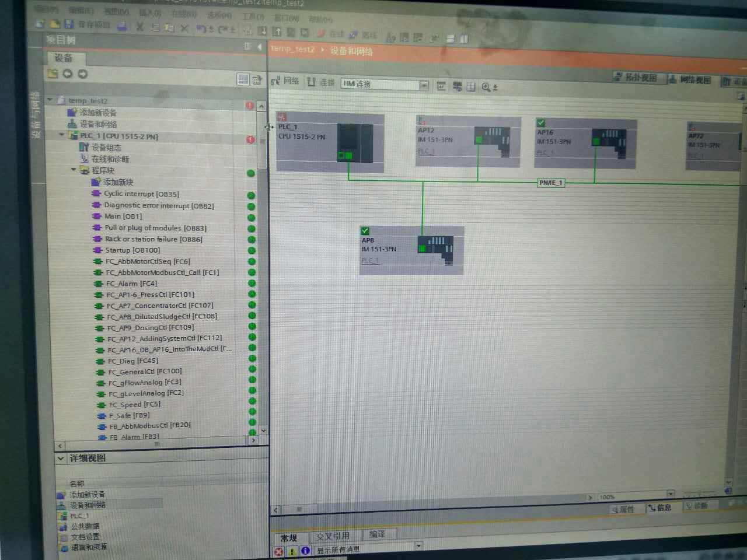
Task: Open the HMI connection type dropdown
Action: click(x=424, y=85)
